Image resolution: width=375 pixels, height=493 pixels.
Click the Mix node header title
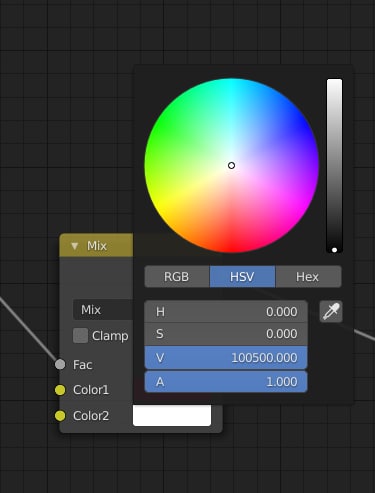click(x=97, y=246)
